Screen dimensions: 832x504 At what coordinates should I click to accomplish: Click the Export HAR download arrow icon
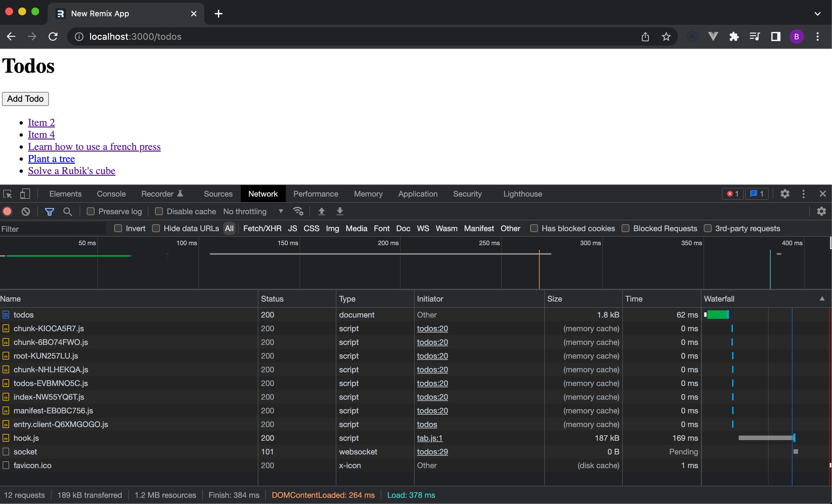pyautogui.click(x=340, y=212)
